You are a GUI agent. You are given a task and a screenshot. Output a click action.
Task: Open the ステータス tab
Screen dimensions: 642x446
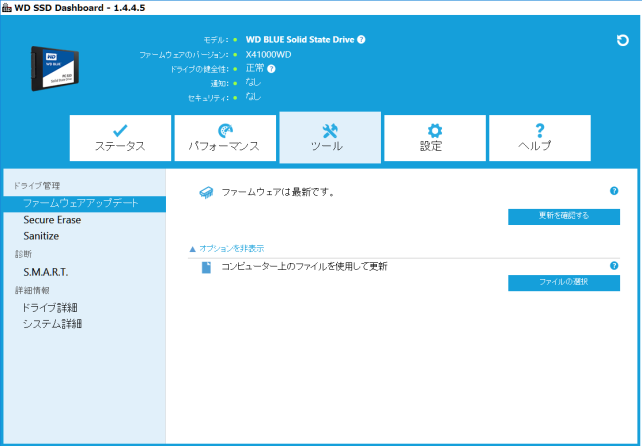[x=120, y=138]
